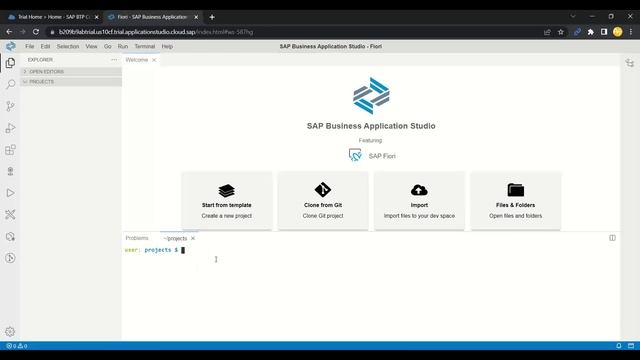Open the notifications bell in status bar

tap(619, 346)
